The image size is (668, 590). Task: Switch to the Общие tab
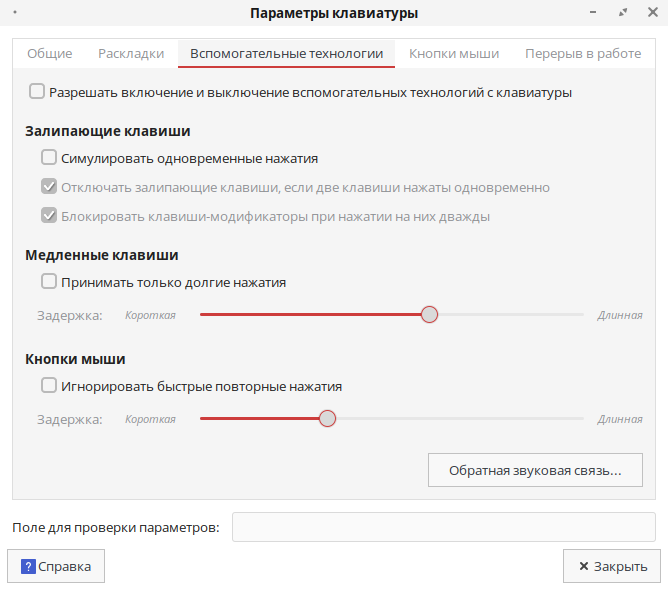coord(49,54)
